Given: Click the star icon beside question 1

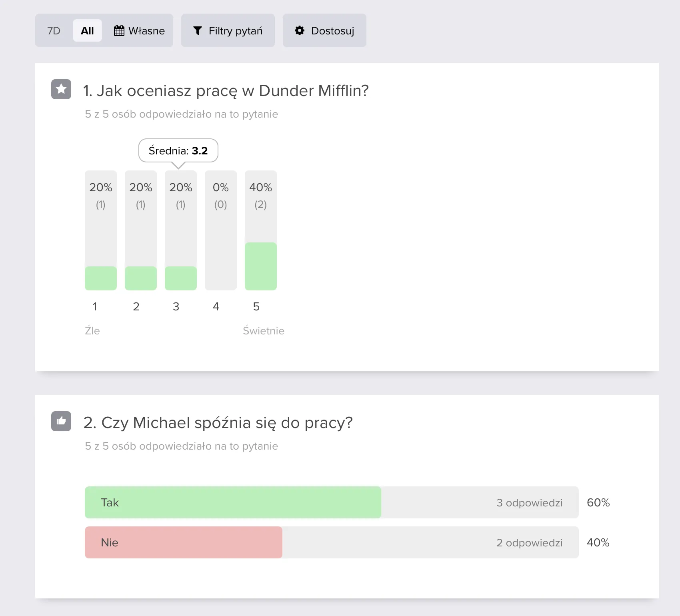Looking at the screenshot, I should point(61,89).
